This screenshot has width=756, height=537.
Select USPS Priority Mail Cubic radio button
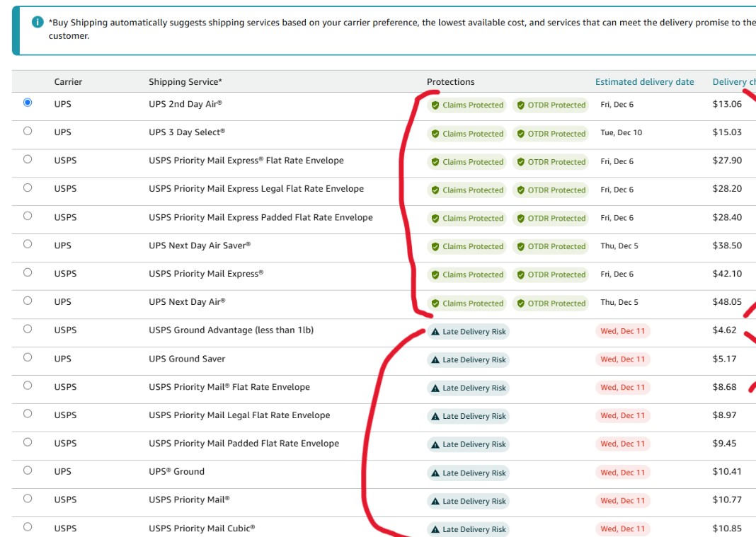point(28,527)
